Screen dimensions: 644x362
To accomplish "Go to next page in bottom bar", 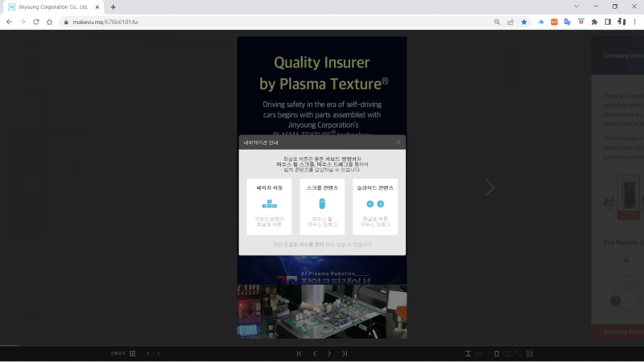I will [329, 353].
